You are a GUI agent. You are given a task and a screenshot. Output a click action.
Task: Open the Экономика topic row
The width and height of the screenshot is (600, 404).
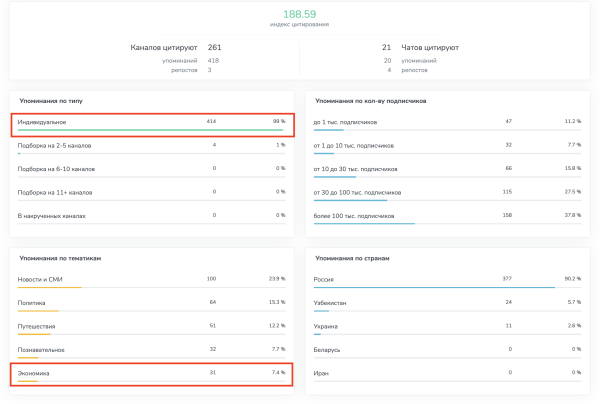(x=152, y=373)
